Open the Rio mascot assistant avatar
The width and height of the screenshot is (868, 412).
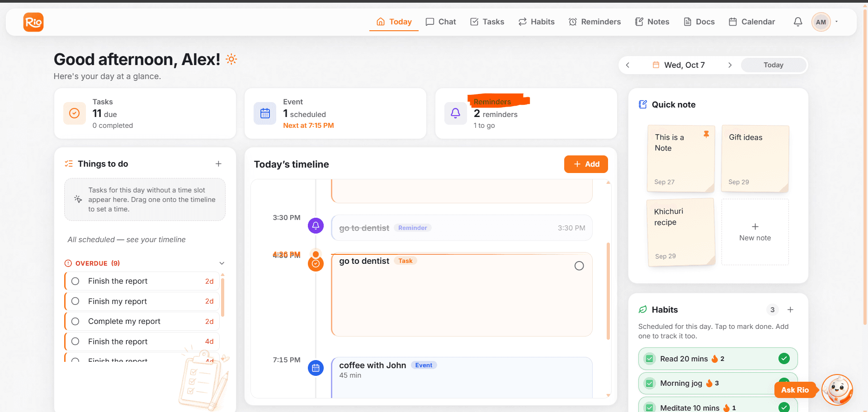click(x=837, y=389)
